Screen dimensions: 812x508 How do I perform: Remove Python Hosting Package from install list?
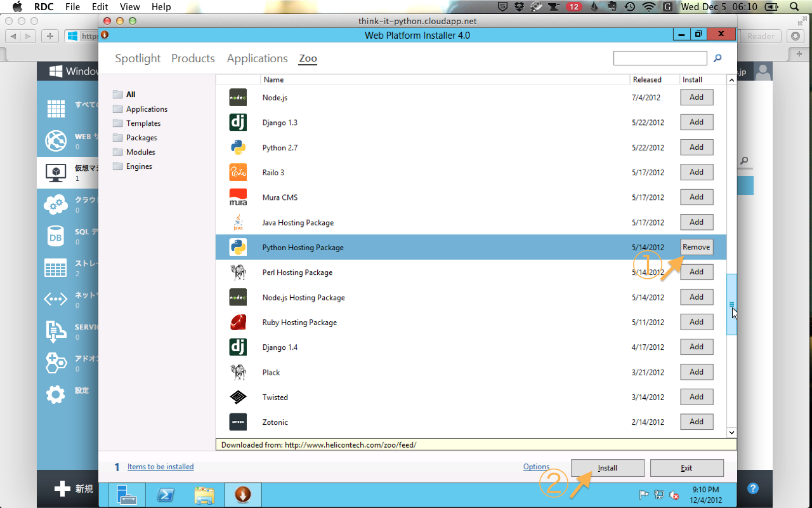[x=697, y=247]
